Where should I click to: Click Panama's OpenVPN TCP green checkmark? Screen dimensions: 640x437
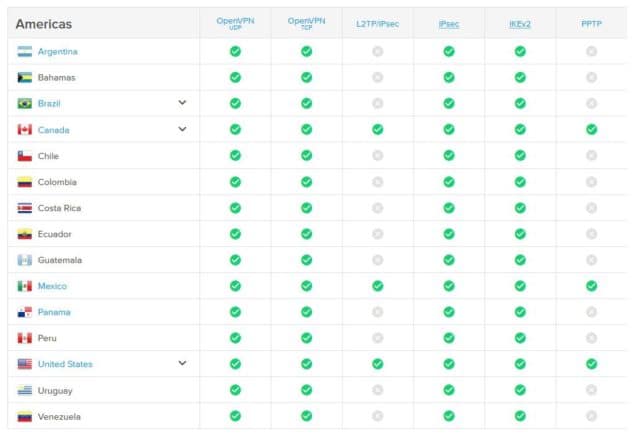pos(307,312)
